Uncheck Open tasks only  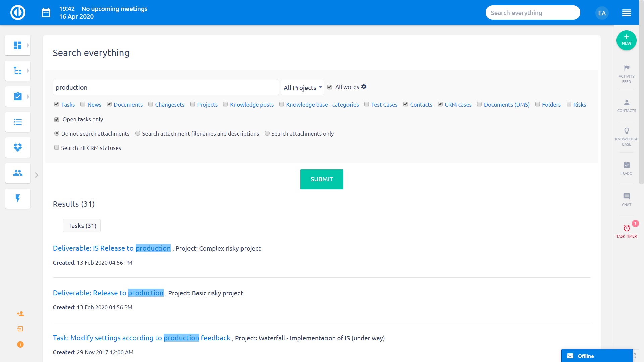pyautogui.click(x=57, y=120)
